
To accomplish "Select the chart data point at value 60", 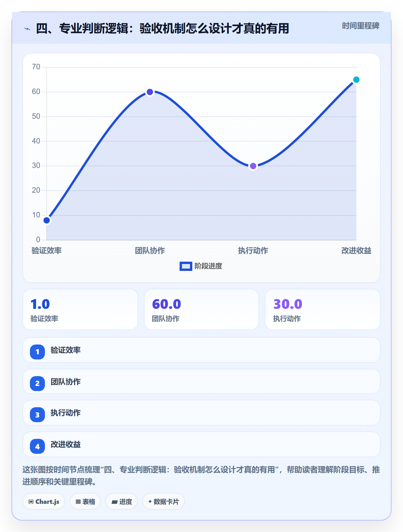I will click(x=150, y=92).
